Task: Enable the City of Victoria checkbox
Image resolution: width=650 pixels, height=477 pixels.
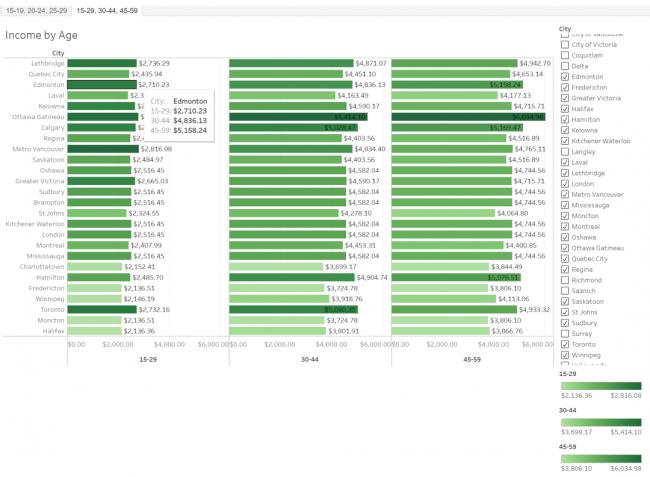Action: pos(565,44)
